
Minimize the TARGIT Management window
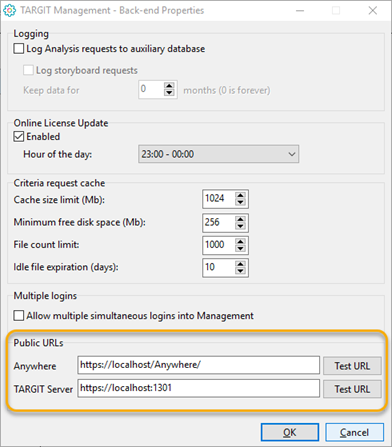click(300, 11)
